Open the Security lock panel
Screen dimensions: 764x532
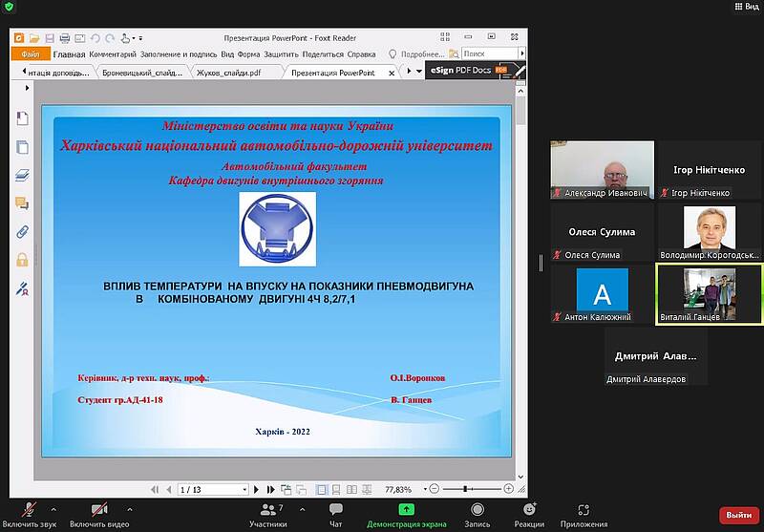(22, 259)
